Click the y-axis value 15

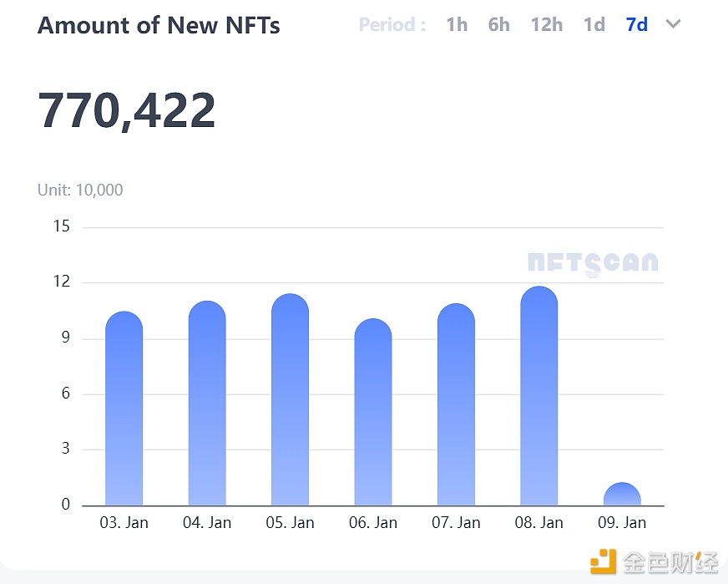coord(61,226)
